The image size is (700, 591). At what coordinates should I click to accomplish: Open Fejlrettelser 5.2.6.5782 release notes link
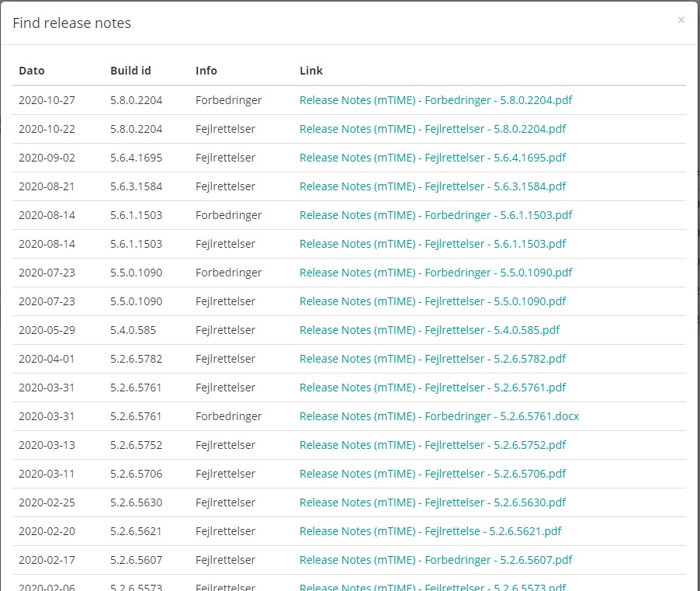click(x=432, y=359)
